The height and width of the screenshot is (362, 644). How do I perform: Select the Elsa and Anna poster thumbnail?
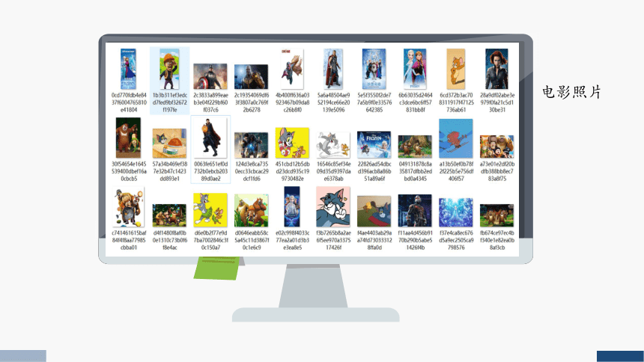[415, 69]
